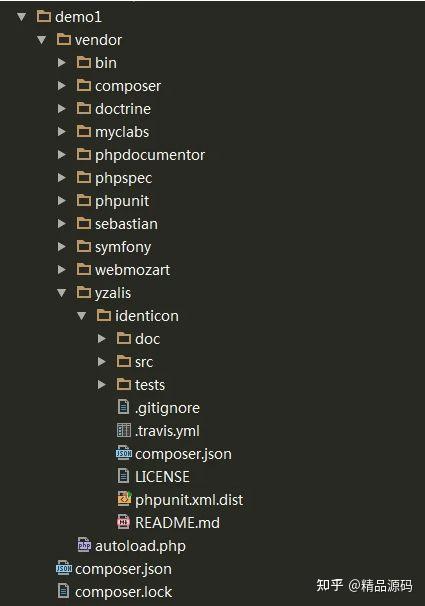Screen dimensions: 425x606
Task: Expand the symfony folder arrow
Action: pos(61,246)
